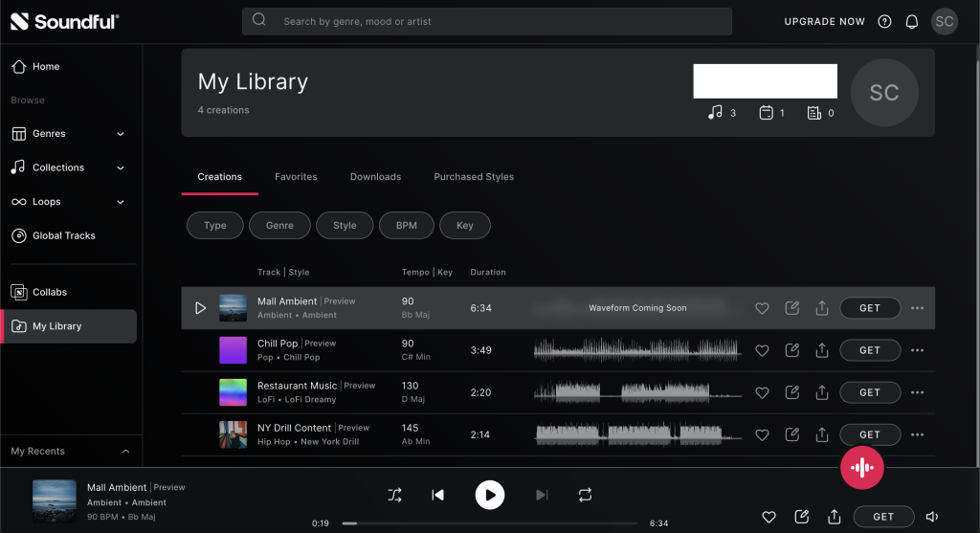The image size is (980, 533).
Task: Open the BPM filter
Action: [x=406, y=226]
